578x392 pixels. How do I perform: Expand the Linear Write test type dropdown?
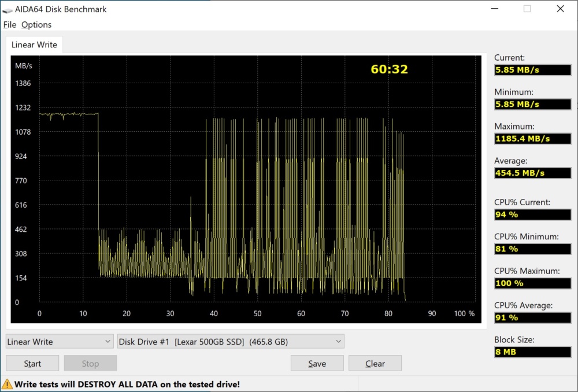(x=60, y=342)
